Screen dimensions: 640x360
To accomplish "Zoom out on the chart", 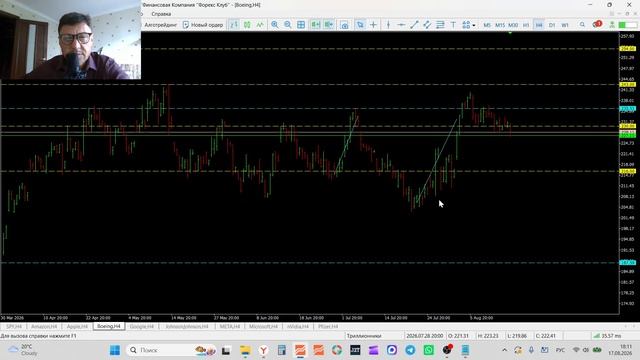I will (288, 25).
